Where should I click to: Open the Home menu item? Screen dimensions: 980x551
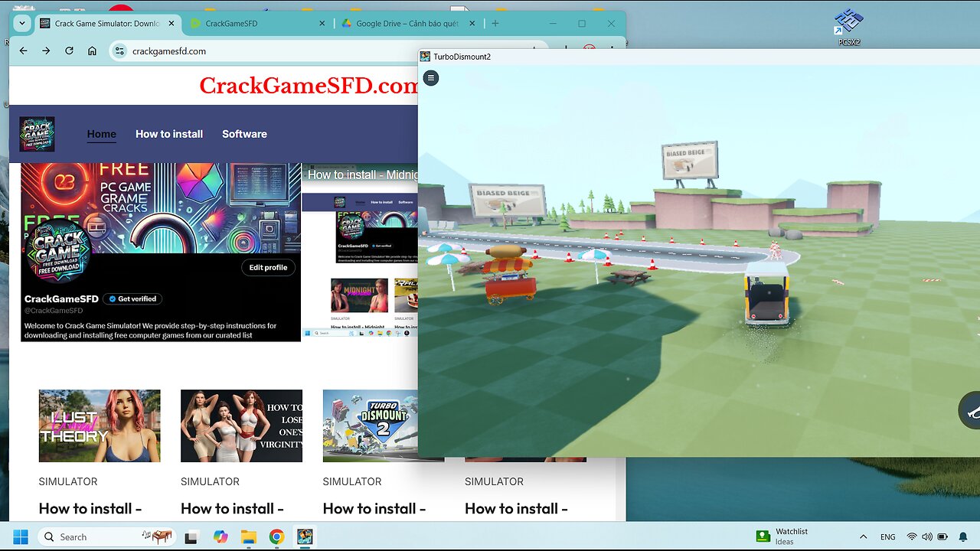(x=102, y=134)
